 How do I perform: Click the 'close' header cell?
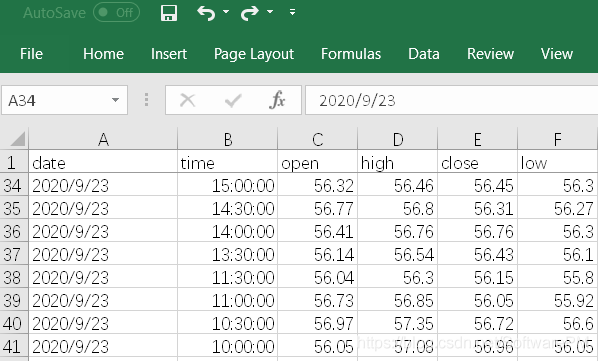[477, 162]
